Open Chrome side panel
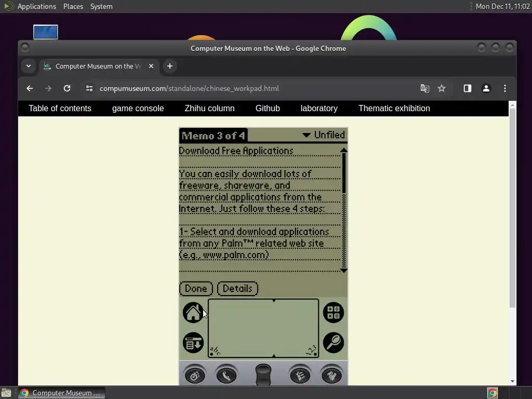532x399 pixels. [x=468, y=88]
